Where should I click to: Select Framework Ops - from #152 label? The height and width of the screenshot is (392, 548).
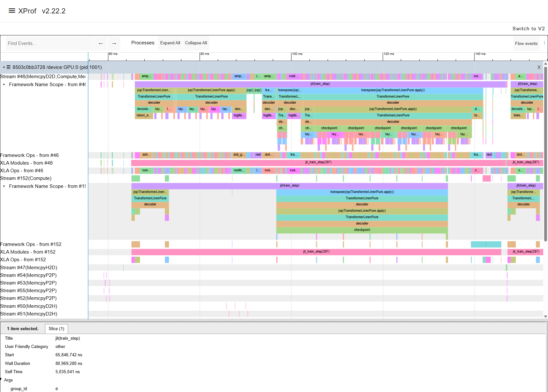[31, 244]
